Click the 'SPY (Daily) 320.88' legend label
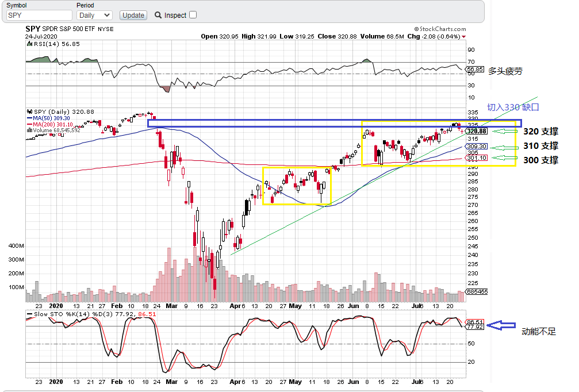Viewport: 579px width, 392px height. pos(64,112)
